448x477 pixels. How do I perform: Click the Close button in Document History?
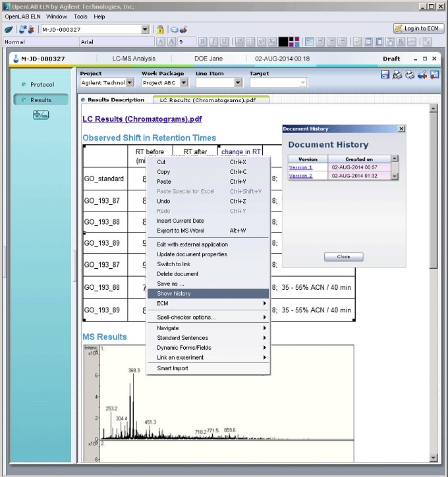pyautogui.click(x=343, y=256)
